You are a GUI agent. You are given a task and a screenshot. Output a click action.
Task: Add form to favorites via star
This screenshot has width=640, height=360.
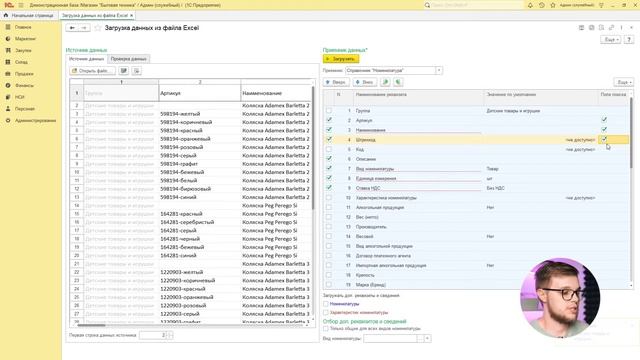[x=98, y=28]
